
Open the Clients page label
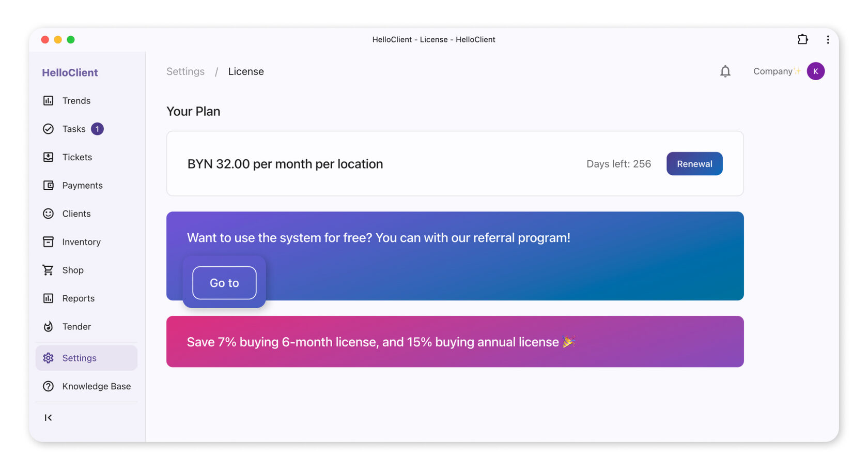76,214
